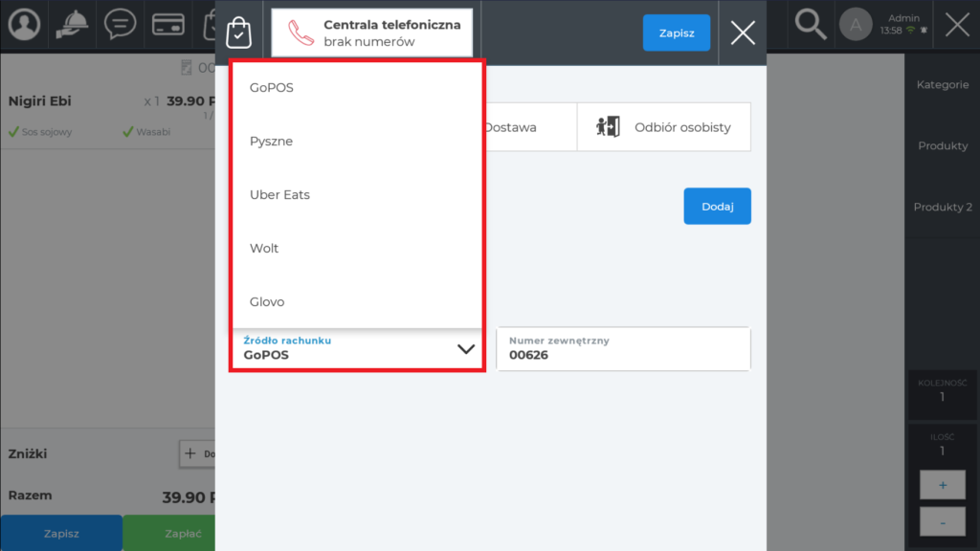Decrease quantity with minus button

tap(943, 522)
